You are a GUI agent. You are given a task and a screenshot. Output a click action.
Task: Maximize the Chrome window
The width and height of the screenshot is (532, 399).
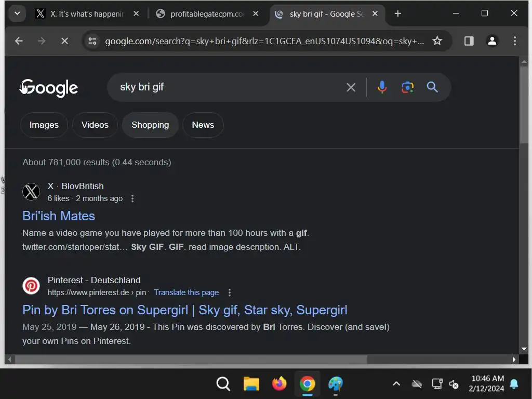pyautogui.click(x=485, y=13)
